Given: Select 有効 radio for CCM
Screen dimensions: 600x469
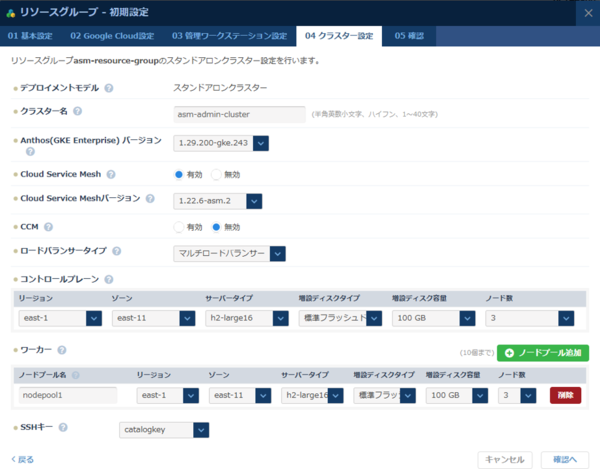Looking at the screenshot, I should tap(179, 227).
